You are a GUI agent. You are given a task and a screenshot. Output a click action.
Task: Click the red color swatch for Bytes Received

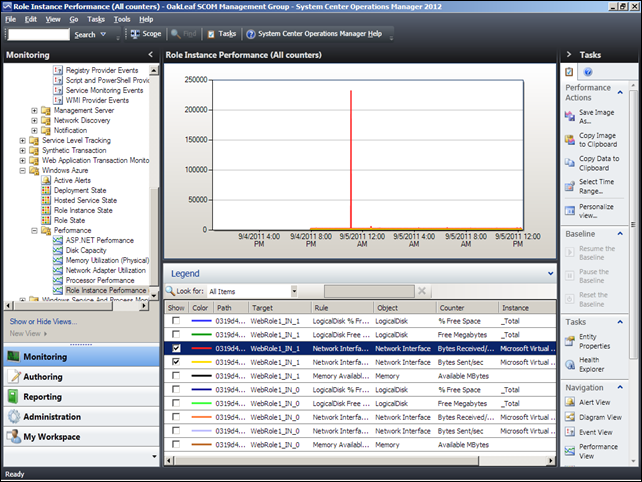pyautogui.click(x=201, y=348)
